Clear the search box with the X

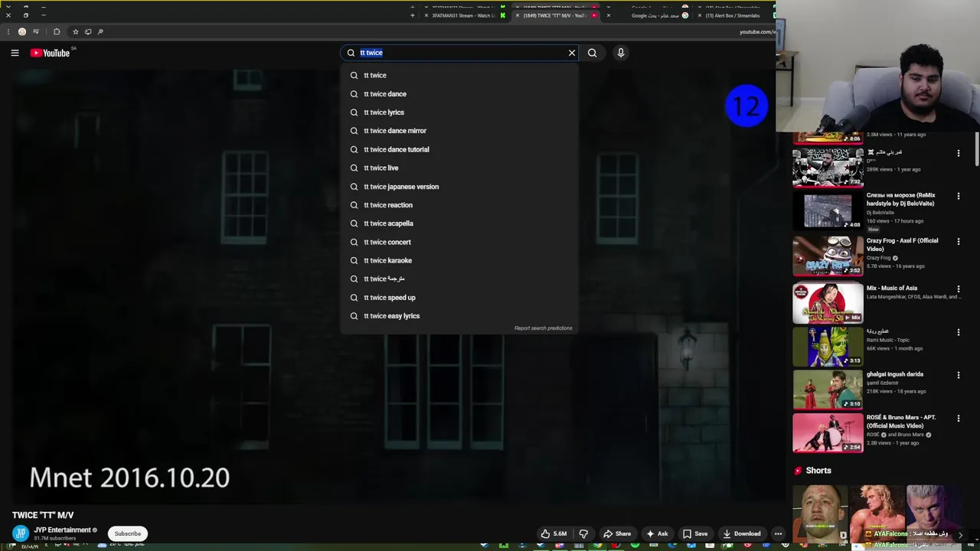click(x=571, y=53)
